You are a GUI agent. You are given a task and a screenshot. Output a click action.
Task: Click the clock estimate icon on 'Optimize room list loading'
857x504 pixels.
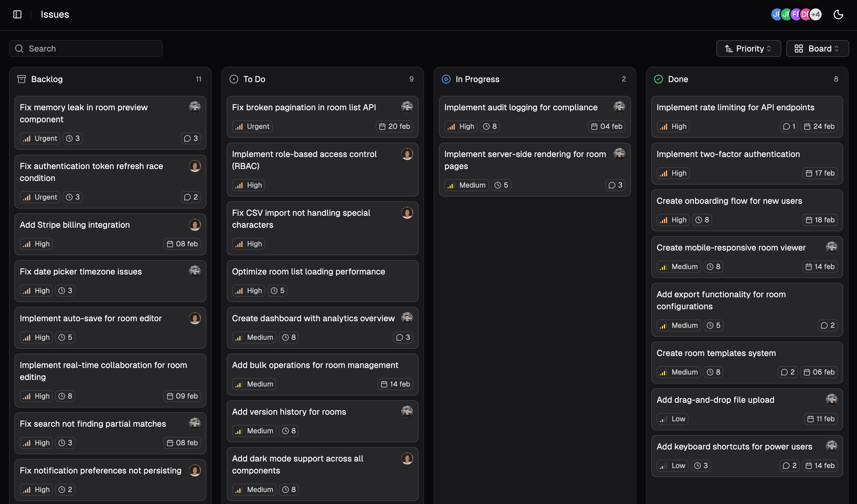coord(274,290)
